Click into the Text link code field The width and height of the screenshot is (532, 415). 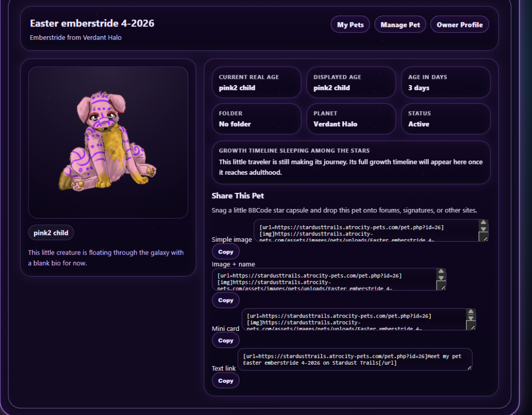point(353,359)
